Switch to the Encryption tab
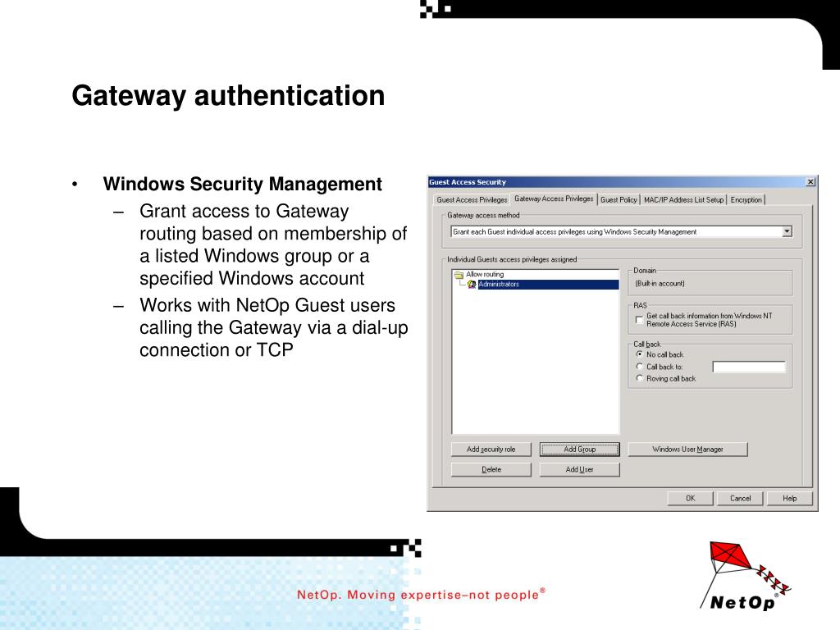 pos(746,200)
